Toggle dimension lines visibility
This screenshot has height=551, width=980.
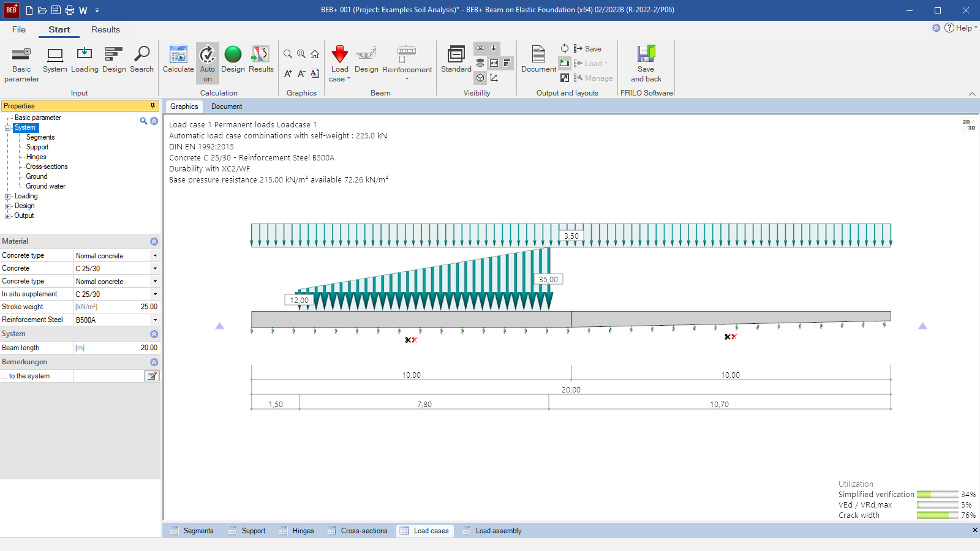[x=481, y=48]
